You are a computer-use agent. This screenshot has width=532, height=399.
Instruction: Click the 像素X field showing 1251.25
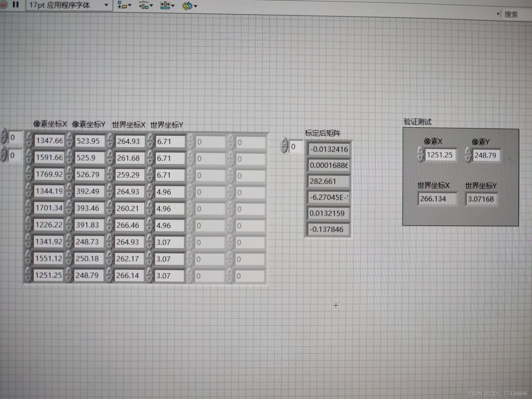[x=440, y=155]
